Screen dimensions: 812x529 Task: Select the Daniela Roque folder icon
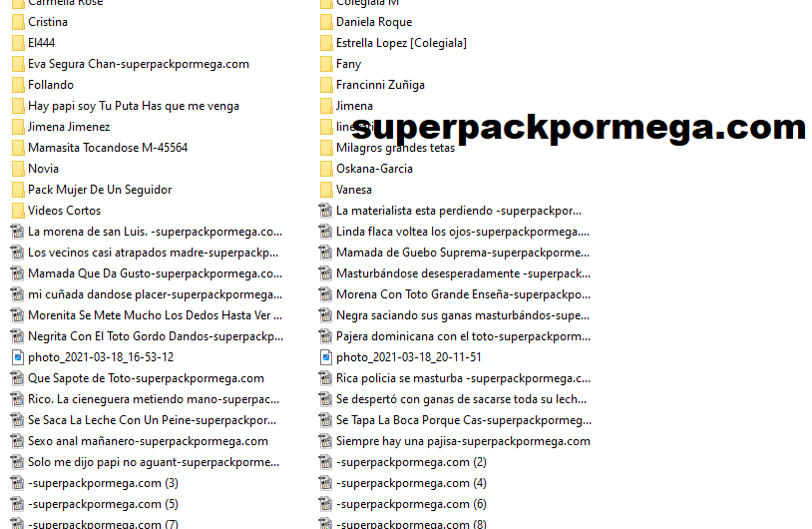326,22
